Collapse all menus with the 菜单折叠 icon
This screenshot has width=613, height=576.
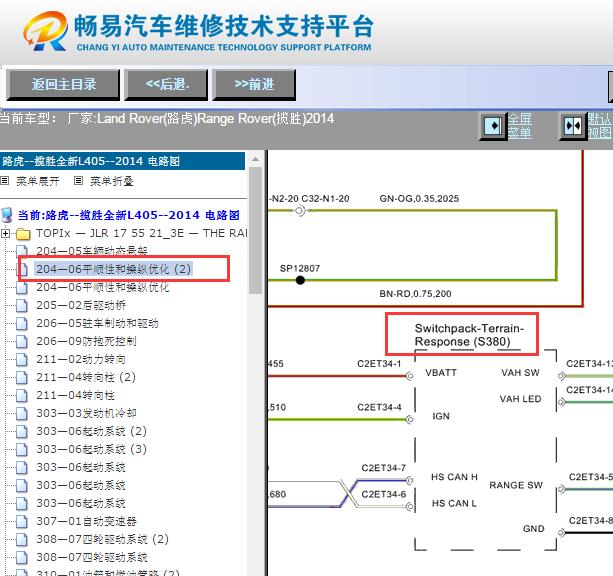click(79, 180)
